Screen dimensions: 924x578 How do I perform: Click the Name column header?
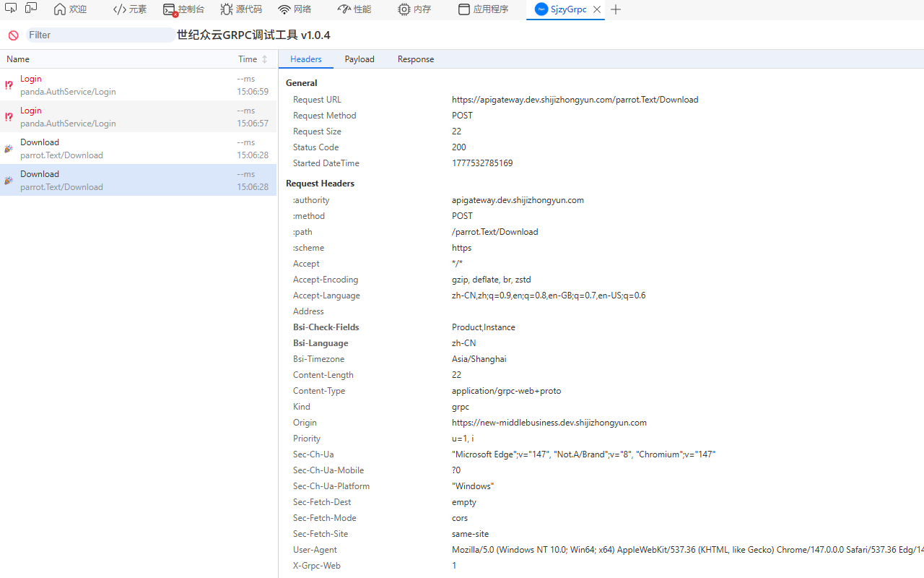click(18, 59)
